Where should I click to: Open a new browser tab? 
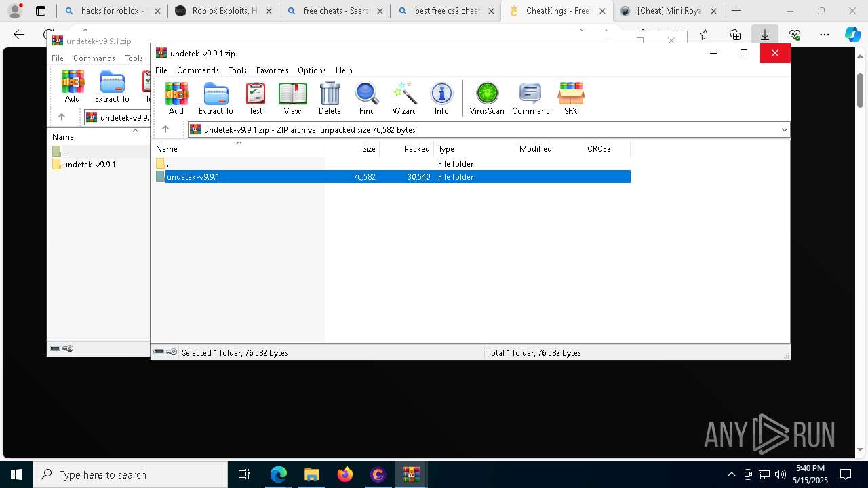[x=736, y=11]
